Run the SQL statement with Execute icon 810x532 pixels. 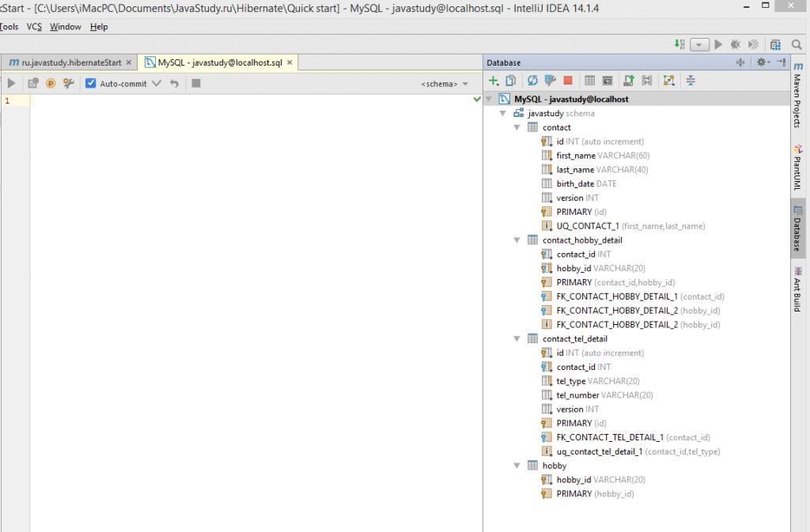pyautogui.click(x=11, y=83)
